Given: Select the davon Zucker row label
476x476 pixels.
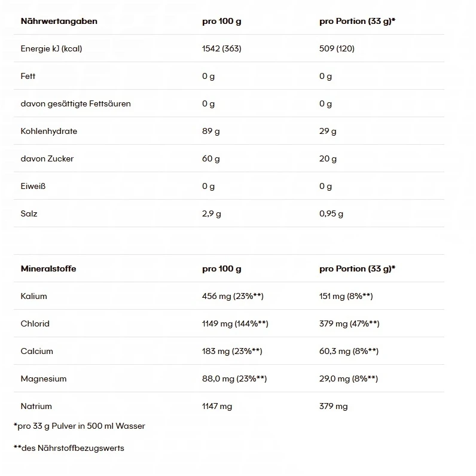Looking at the screenshot, I should (47, 159).
